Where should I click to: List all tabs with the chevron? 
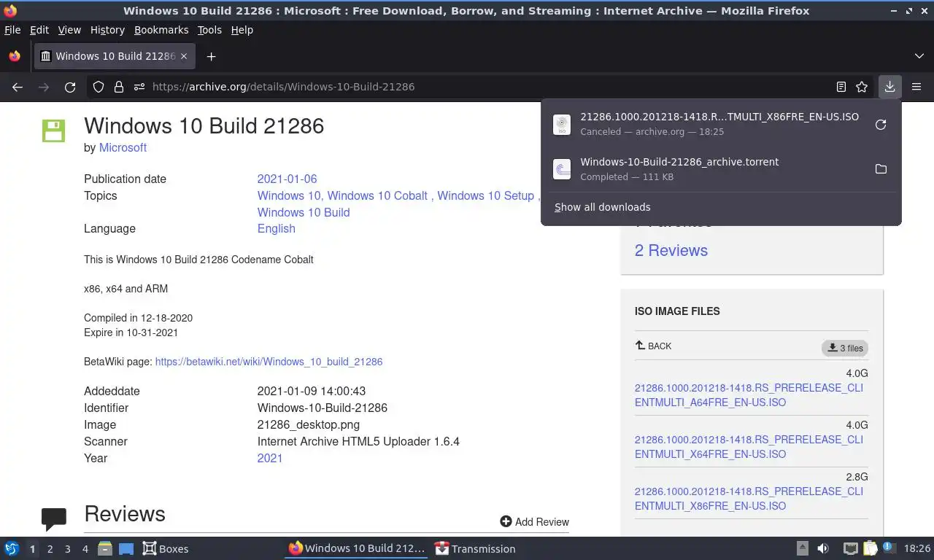pos(919,56)
